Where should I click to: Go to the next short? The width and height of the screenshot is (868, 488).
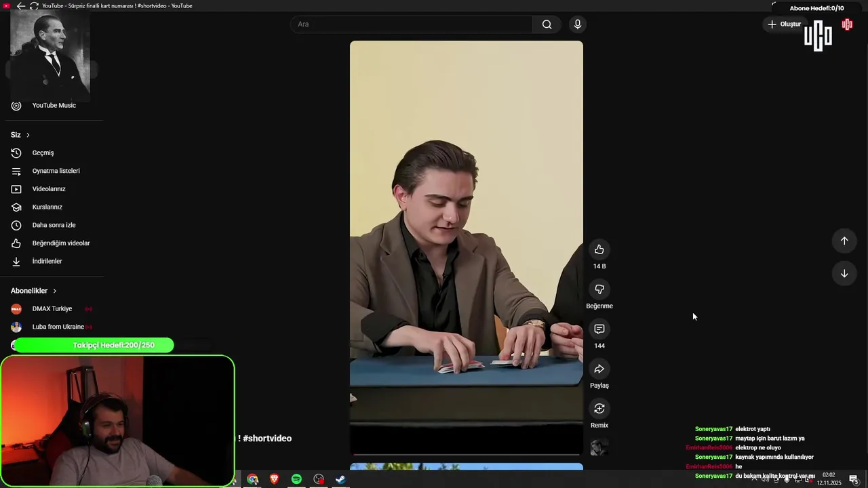844,273
